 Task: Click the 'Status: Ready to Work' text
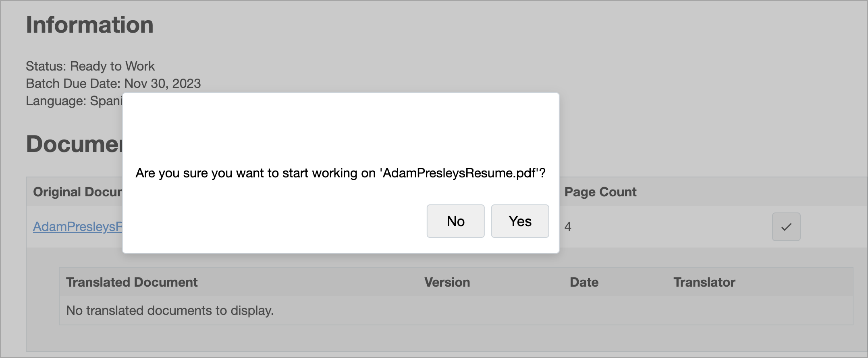(x=90, y=66)
